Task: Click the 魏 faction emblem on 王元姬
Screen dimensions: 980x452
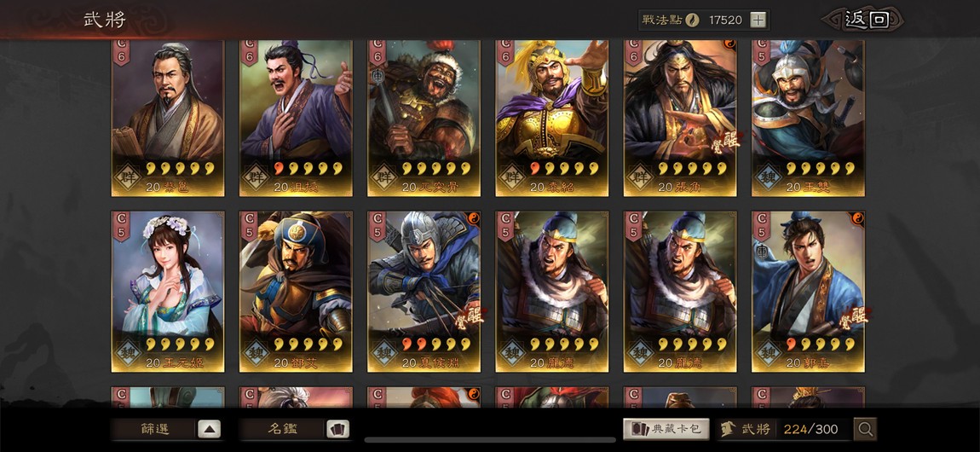Action: click(128, 352)
